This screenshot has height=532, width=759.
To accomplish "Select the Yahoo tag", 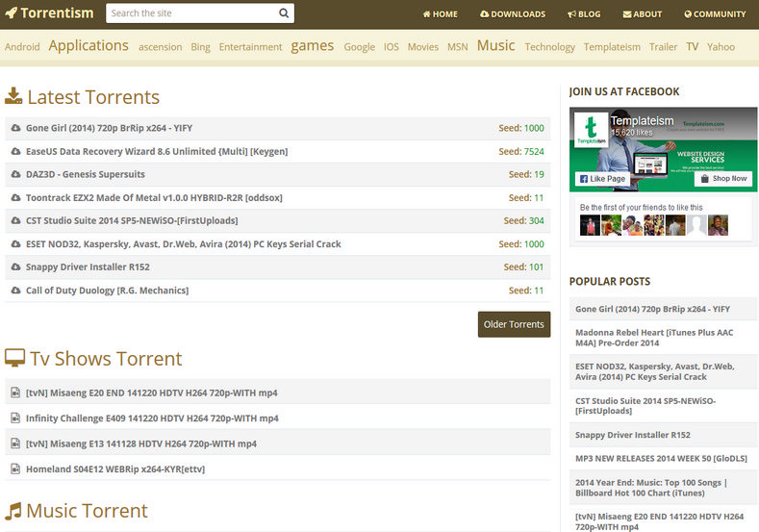I will (721, 47).
